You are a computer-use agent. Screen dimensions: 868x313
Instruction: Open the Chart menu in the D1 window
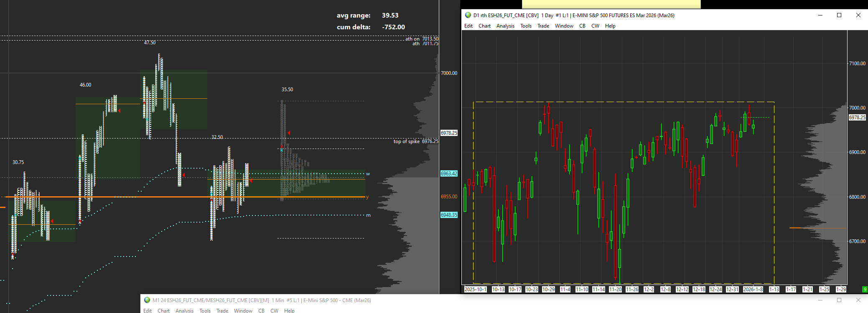click(x=485, y=26)
